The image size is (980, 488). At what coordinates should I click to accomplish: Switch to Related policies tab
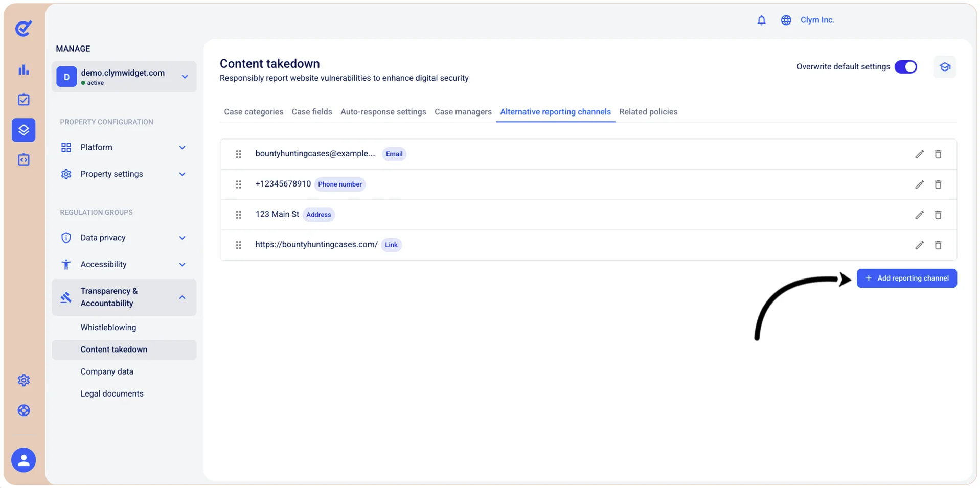point(648,112)
